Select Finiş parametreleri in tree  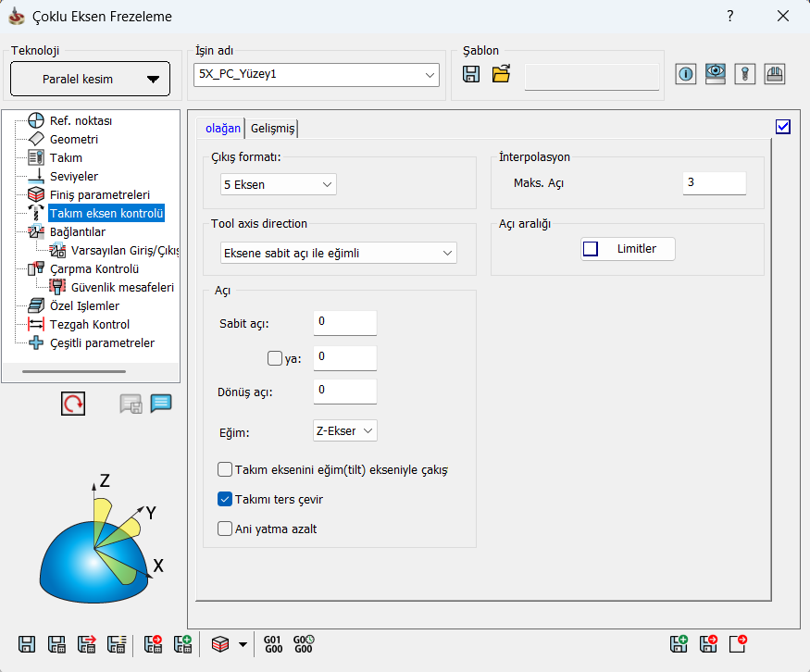point(99,195)
